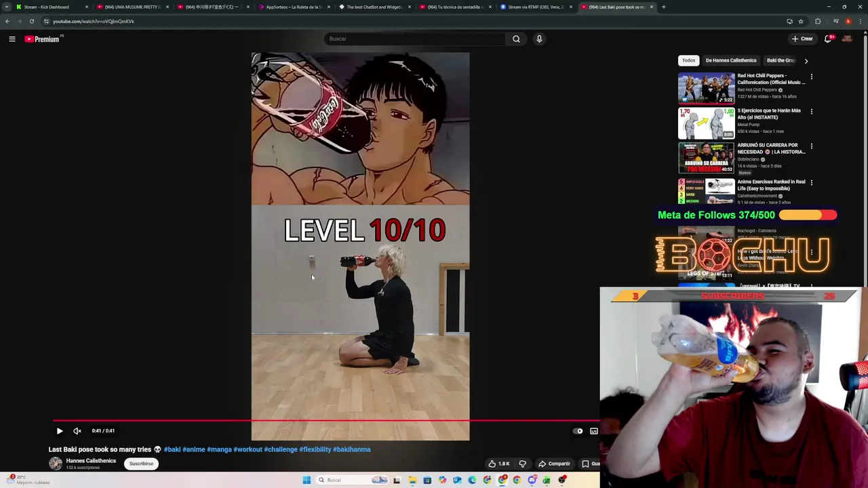This screenshot has width=868, height=488.
Task: Open the Hannes Calisthenics channel avatar
Action: (56, 464)
